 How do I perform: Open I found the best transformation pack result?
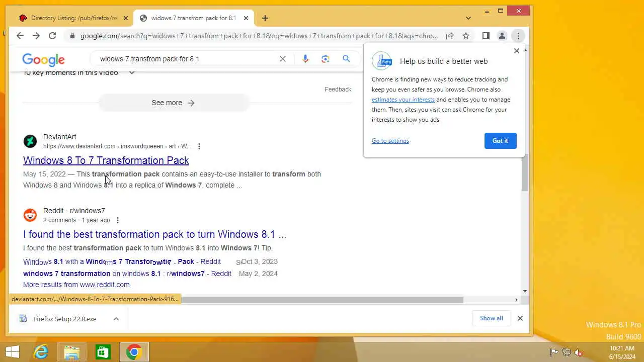coord(154,234)
